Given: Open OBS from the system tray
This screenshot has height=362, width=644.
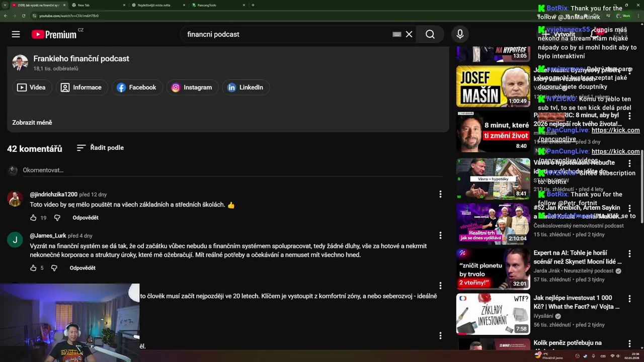Looking at the screenshot, I should tap(578, 356).
